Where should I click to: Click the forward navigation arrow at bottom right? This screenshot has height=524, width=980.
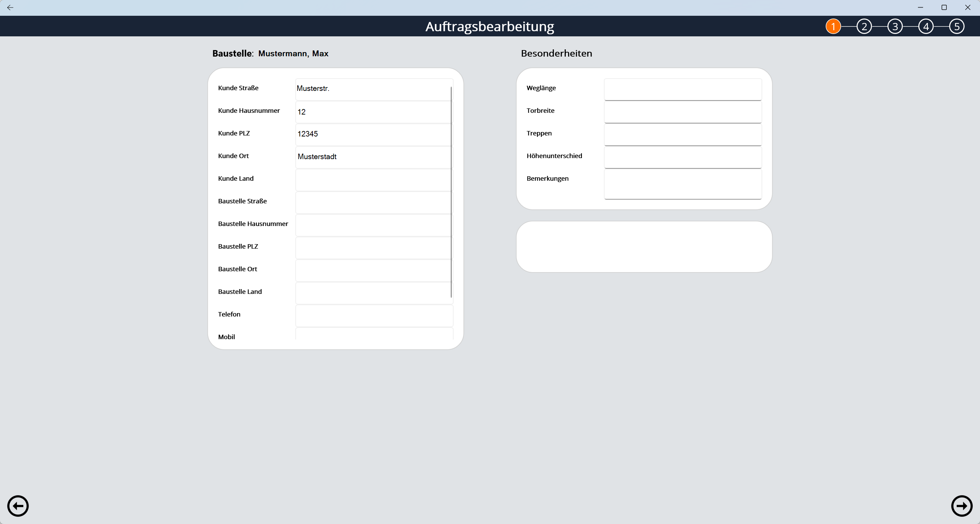pyautogui.click(x=961, y=506)
